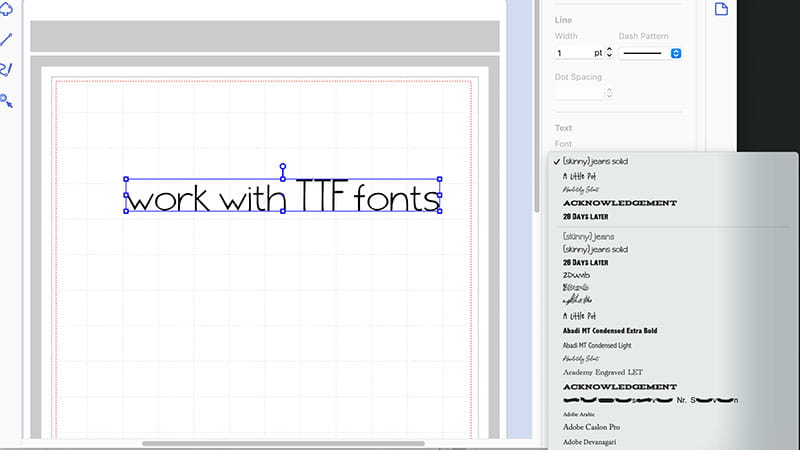Open the page setup panel icon
This screenshot has width=800, height=450.
pos(721,9)
